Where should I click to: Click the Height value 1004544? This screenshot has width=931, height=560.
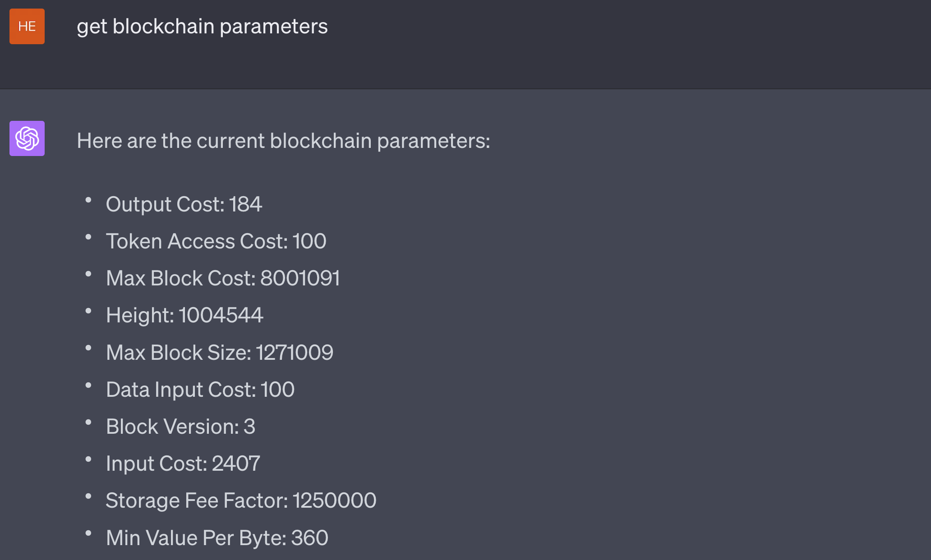(x=221, y=315)
